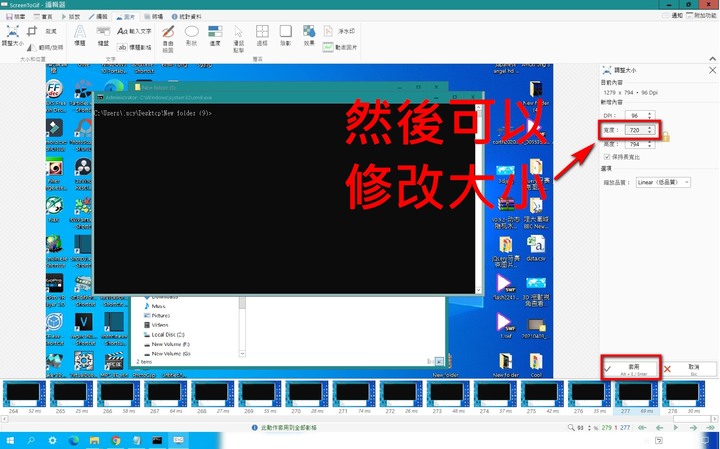Open Google Chrome from the taskbar

tap(116, 440)
